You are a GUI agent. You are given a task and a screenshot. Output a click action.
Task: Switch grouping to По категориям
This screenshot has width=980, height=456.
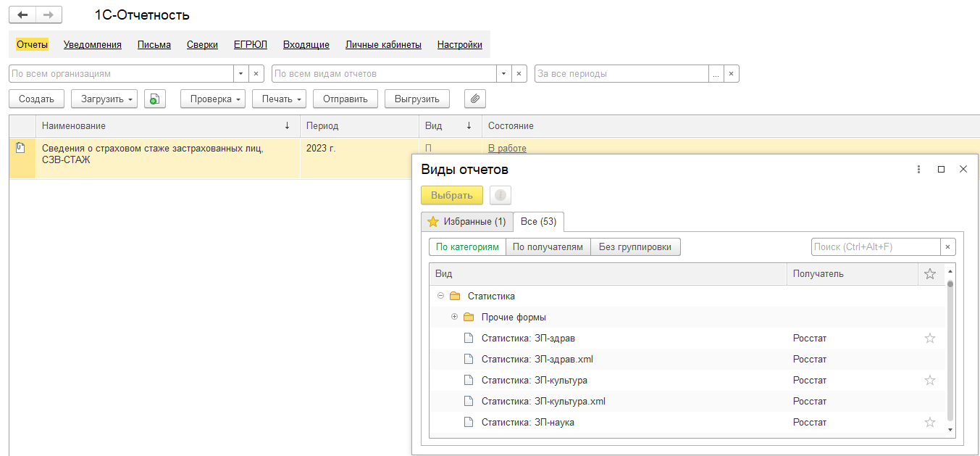(467, 247)
